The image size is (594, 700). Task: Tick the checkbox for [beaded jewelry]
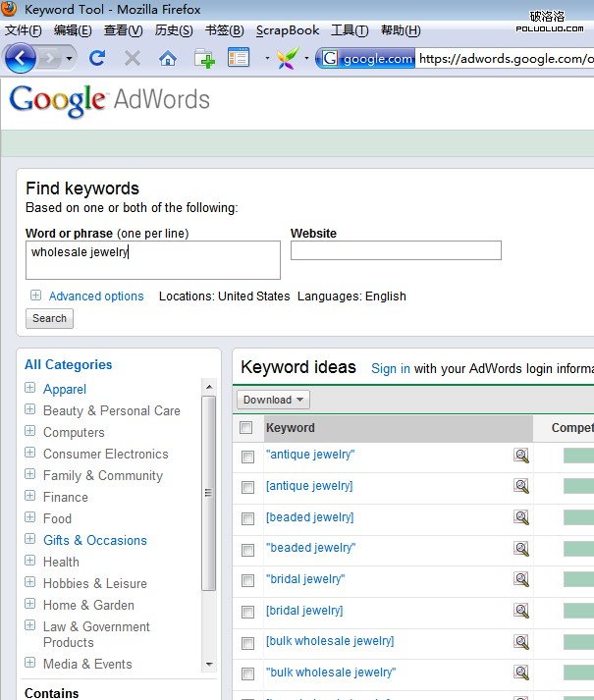(247, 518)
